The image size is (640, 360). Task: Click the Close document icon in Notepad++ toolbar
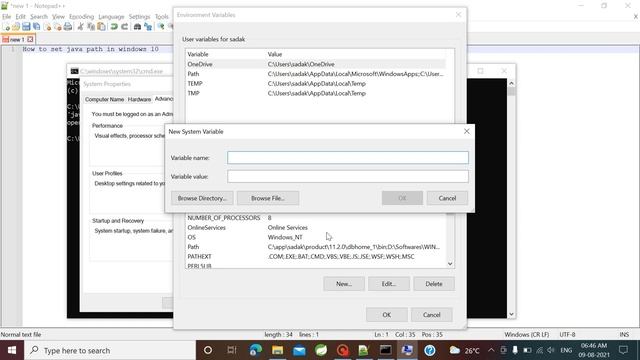[x=47, y=27]
